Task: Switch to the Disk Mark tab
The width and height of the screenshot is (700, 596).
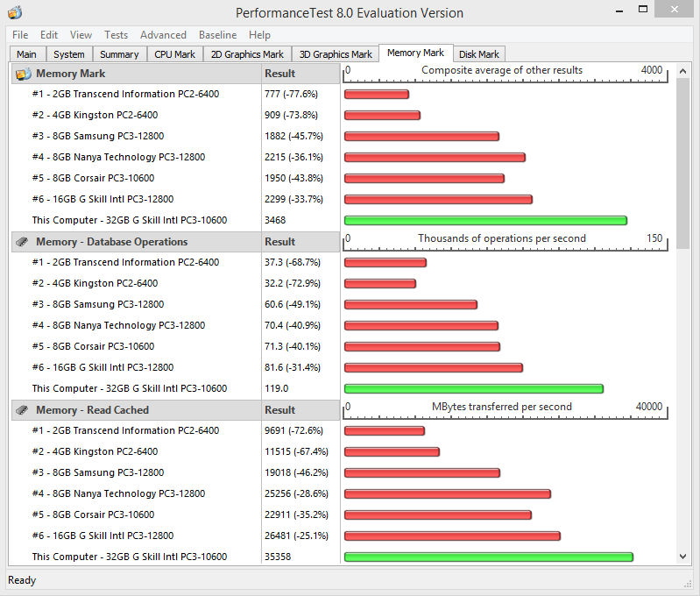Action: pos(479,54)
